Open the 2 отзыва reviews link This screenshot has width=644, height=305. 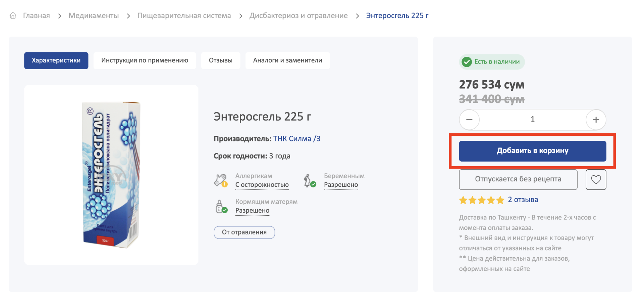[x=523, y=200]
